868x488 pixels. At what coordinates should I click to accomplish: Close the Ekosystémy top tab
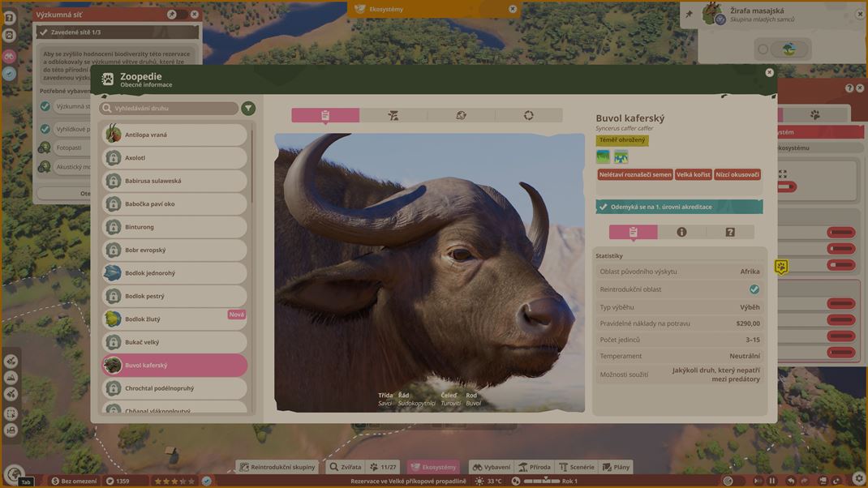(513, 9)
